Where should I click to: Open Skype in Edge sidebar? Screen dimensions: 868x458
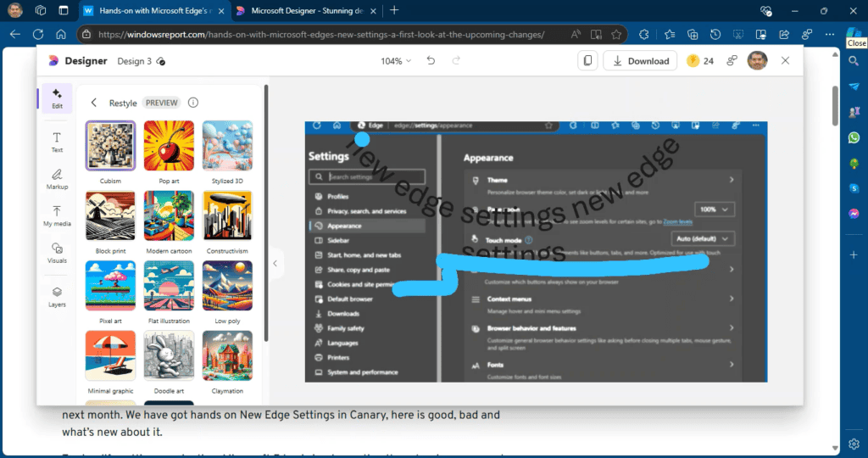tap(854, 188)
